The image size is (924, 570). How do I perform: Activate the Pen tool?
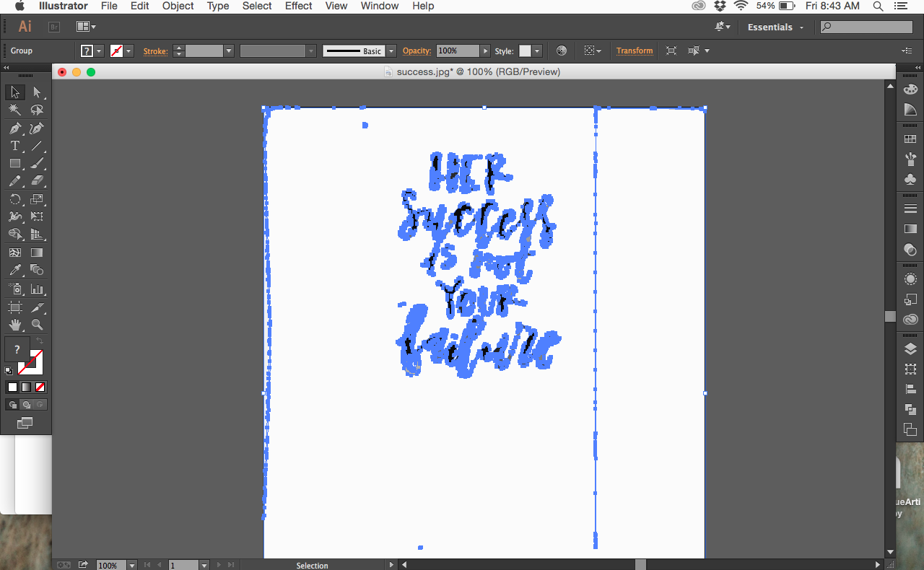pyautogui.click(x=14, y=128)
